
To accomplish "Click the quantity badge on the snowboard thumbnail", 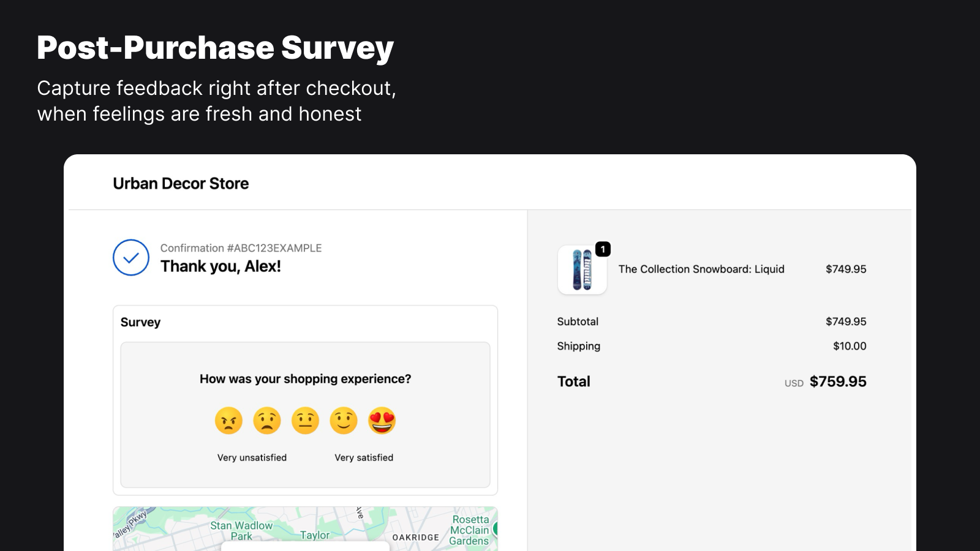I will click(x=603, y=249).
